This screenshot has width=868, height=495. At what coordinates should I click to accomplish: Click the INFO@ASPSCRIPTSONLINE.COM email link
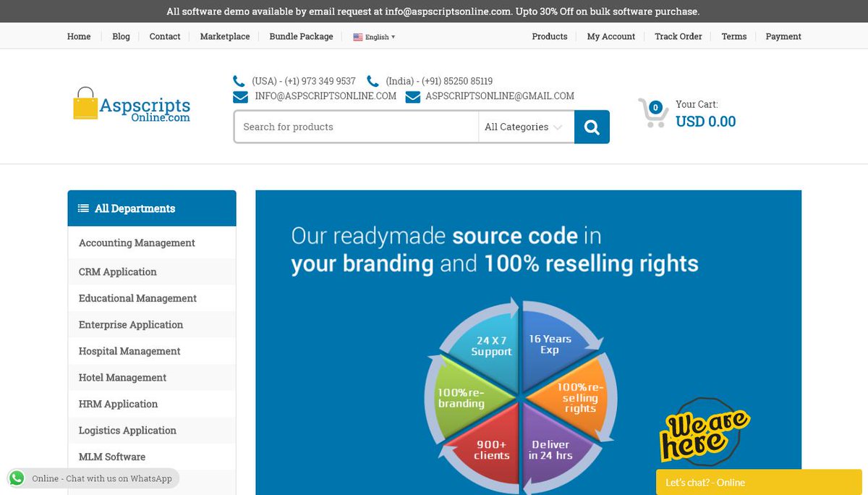coord(325,96)
